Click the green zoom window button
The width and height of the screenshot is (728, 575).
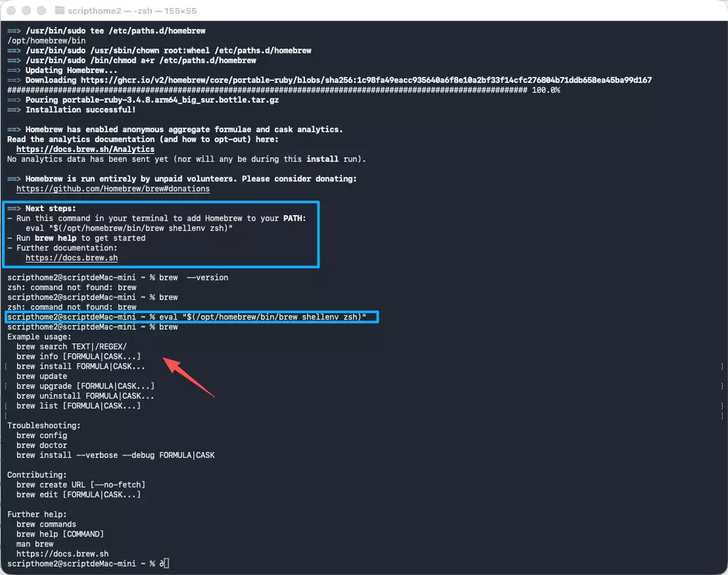tap(41, 11)
